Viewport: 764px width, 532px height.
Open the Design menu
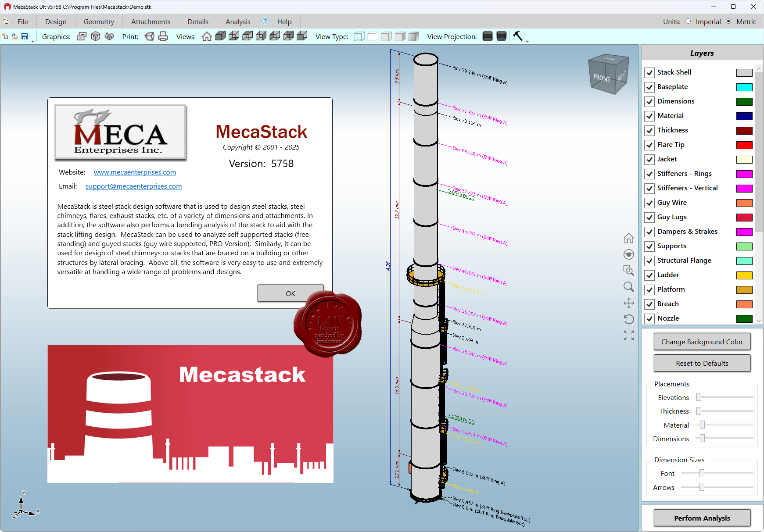pos(56,21)
